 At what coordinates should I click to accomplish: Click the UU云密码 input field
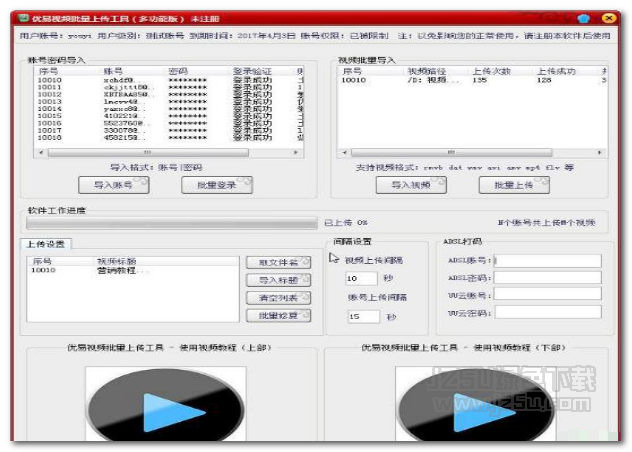tap(548, 312)
